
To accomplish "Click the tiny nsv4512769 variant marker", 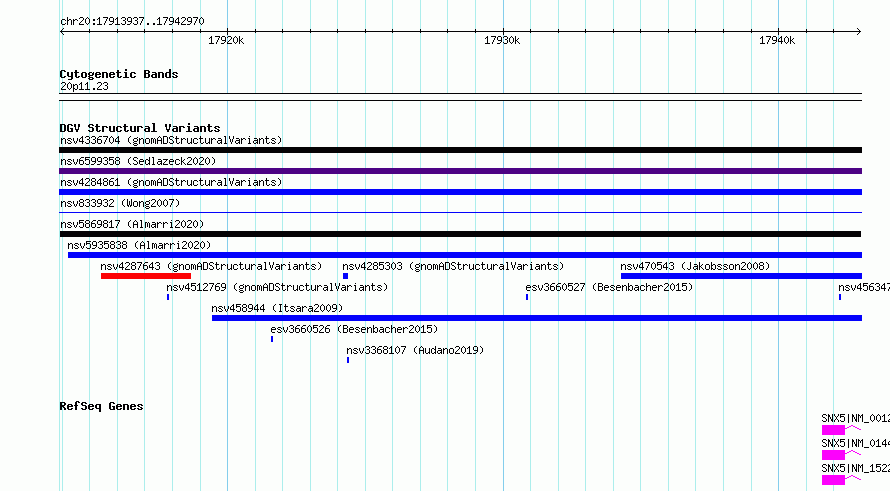I will (168, 297).
